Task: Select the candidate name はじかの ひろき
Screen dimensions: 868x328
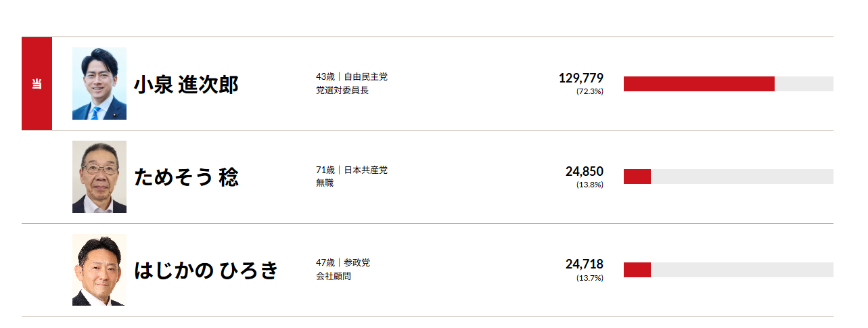Action: [206, 271]
